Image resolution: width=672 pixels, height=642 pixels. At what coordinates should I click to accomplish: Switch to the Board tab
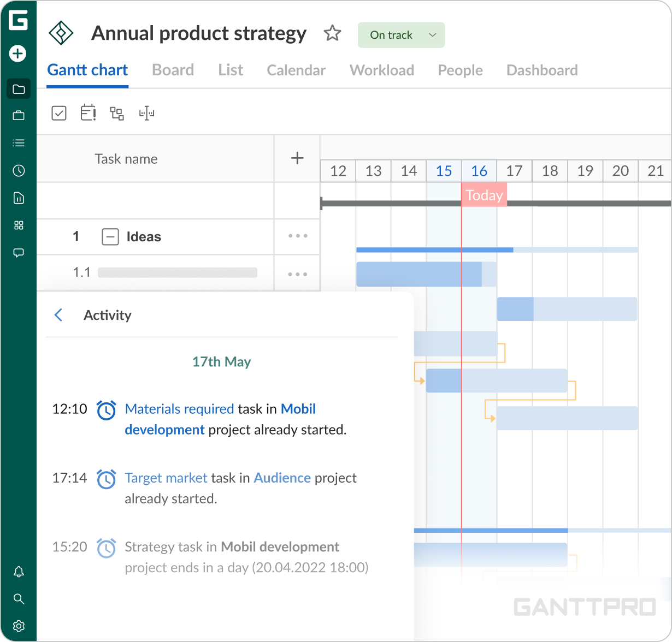coord(173,70)
